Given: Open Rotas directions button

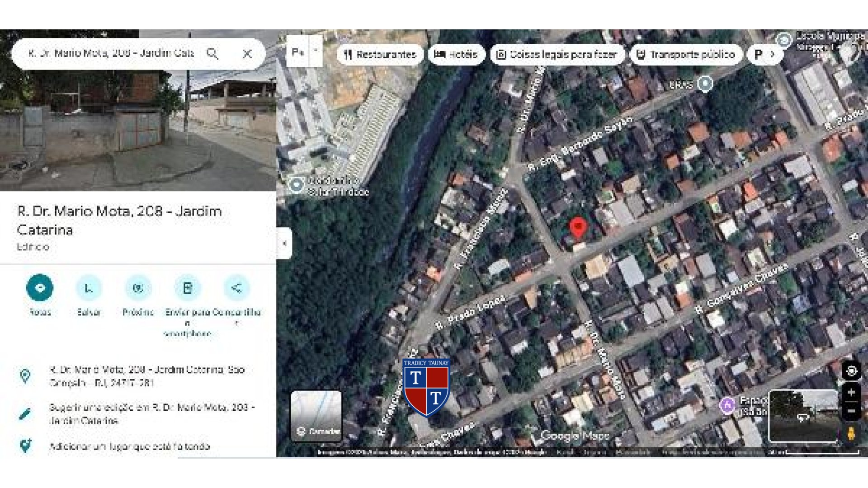Looking at the screenshot, I should (40, 288).
